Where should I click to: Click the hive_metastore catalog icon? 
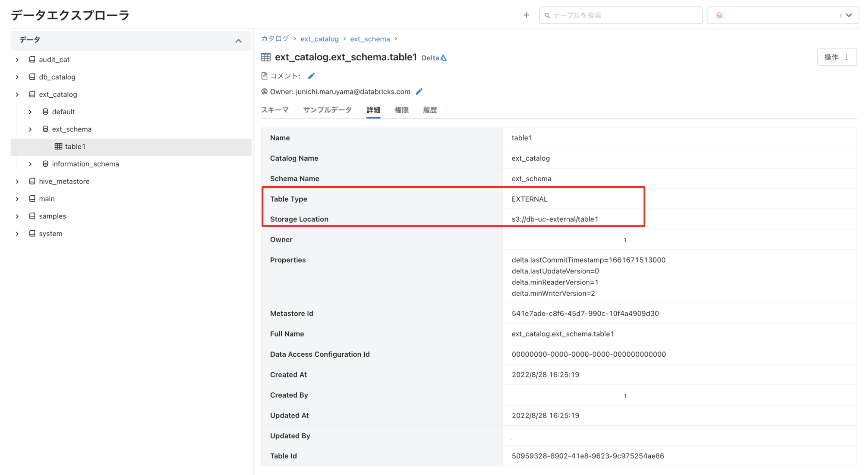[32, 181]
